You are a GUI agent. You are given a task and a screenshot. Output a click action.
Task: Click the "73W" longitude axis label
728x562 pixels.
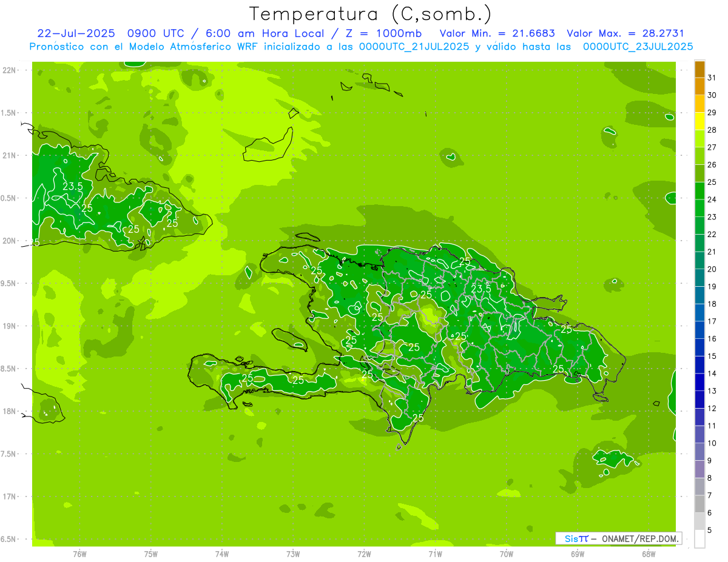[x=293, y=554]
